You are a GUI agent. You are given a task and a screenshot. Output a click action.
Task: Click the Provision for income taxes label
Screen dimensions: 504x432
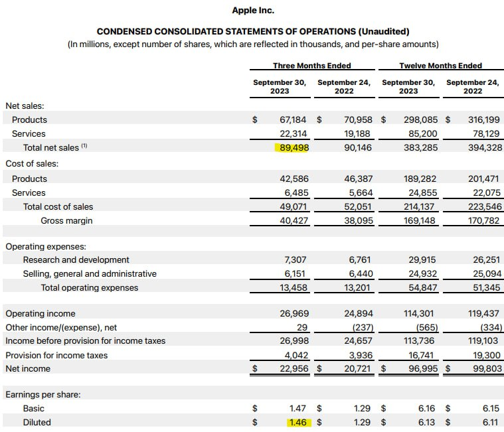coord(56,355)
